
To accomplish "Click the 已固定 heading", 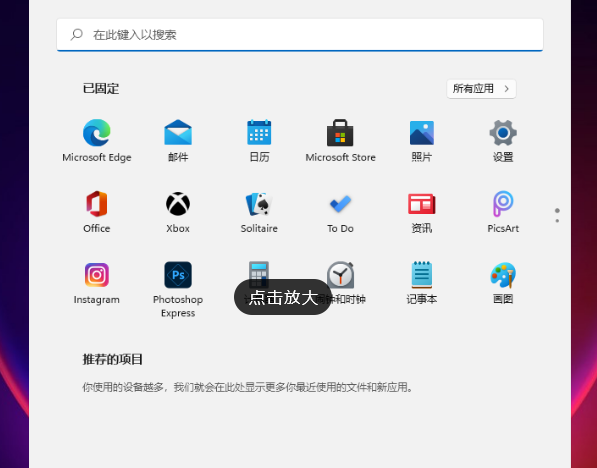I will tap(101, 89).
